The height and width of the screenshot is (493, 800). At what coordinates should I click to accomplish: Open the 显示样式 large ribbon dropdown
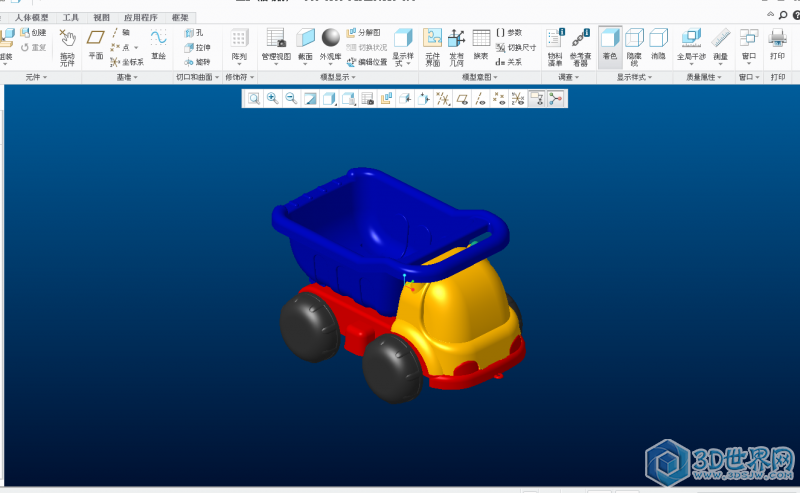point(403,47)
